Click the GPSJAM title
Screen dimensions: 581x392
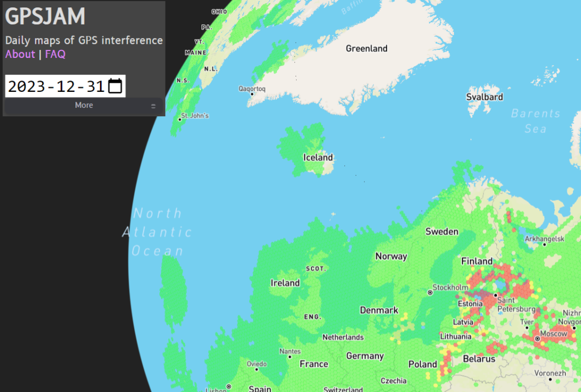45,16
